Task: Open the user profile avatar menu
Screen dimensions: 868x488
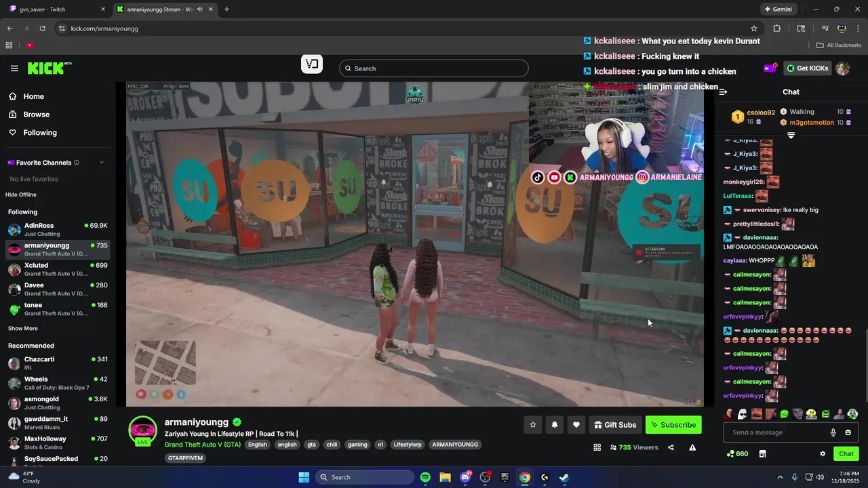Action: click(x=842, y=68)
